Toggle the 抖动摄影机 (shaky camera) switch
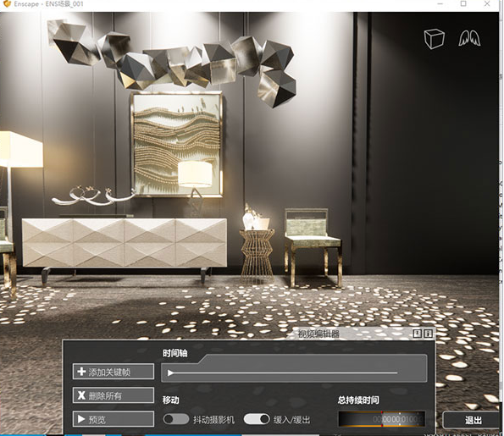Image resolution: width=504 pixels, height=436 pixels. pyautogui.click(x=176, y=419)
